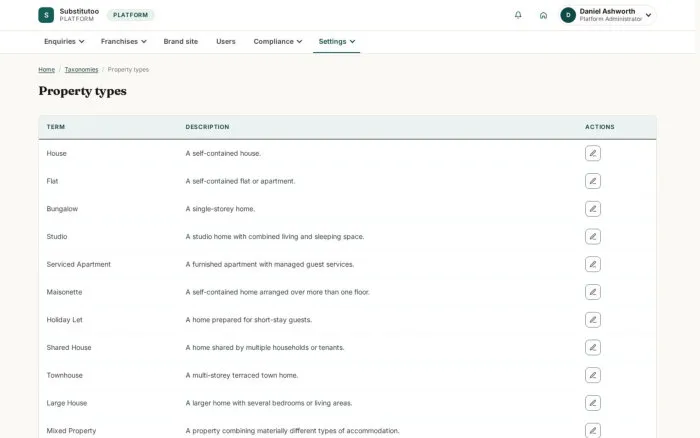Click the TERM column header
This screenshot has width=700, height=438.
[56, 127]
